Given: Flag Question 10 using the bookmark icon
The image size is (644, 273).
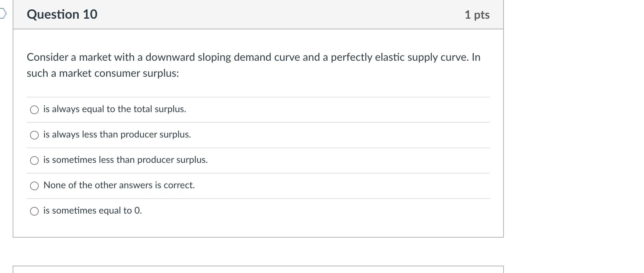Looking at the screenshot, I should [x=3, y=14].
